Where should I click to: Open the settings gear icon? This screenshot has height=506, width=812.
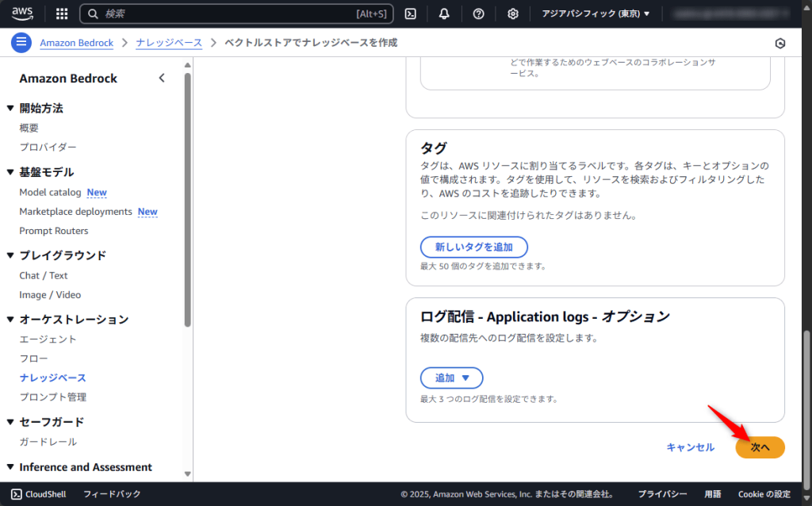coord(513,14)
